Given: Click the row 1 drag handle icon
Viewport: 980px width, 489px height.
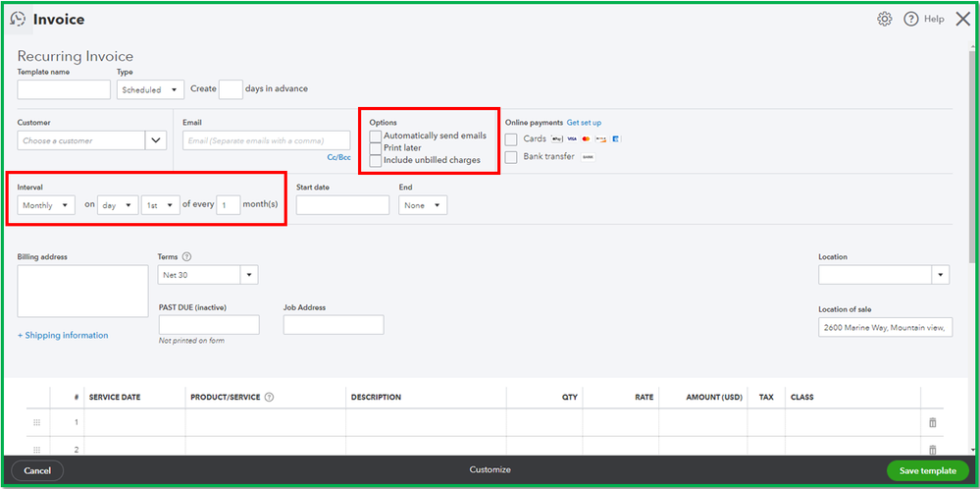Looking at the screenshot, I should [x=36, y=422].
